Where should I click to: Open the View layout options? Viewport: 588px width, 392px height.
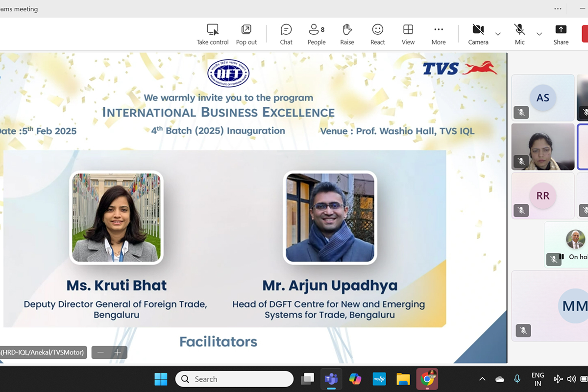point(408,35)
